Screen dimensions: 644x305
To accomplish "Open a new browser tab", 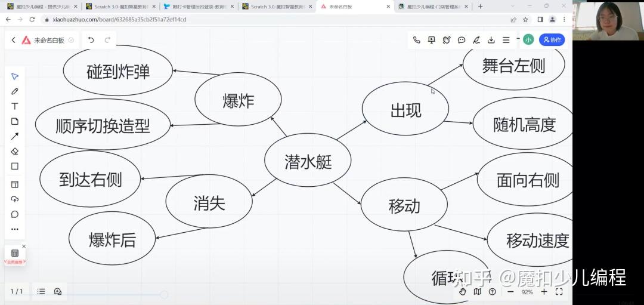I will [x=480, y=6].
